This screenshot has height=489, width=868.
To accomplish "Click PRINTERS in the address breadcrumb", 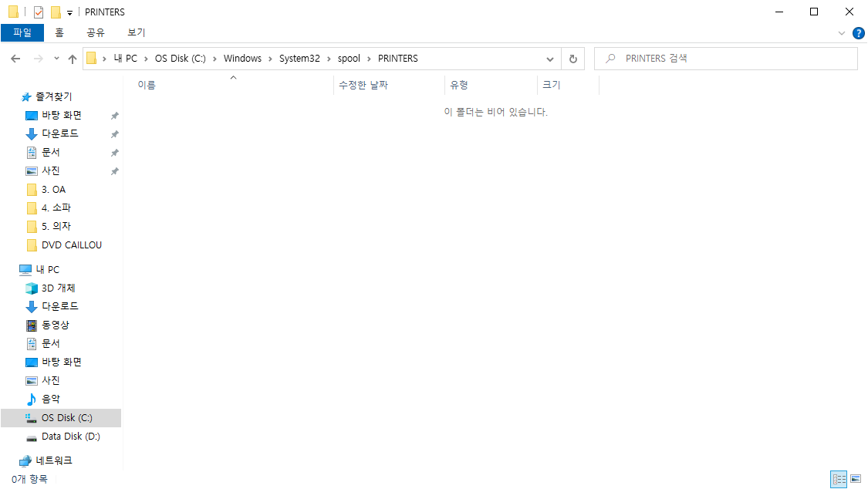I will click(398, 59).
